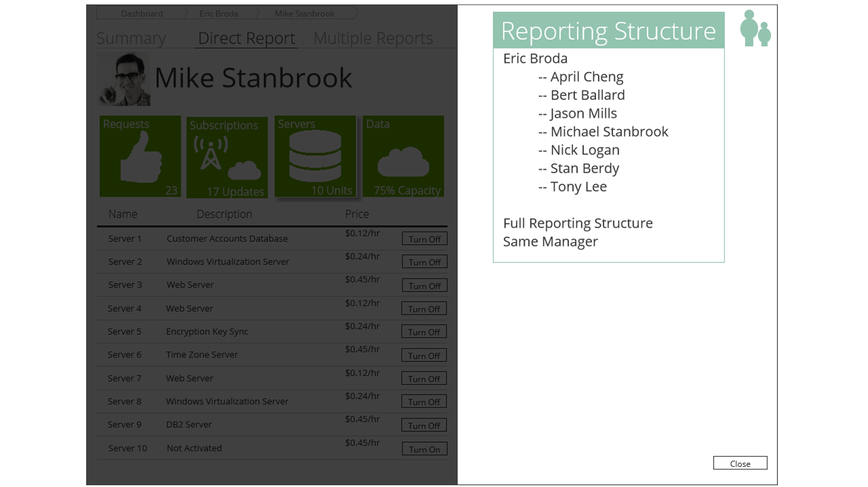
Task: Click the people icon beside Reporting Structure
Action: tap(755, 28)
